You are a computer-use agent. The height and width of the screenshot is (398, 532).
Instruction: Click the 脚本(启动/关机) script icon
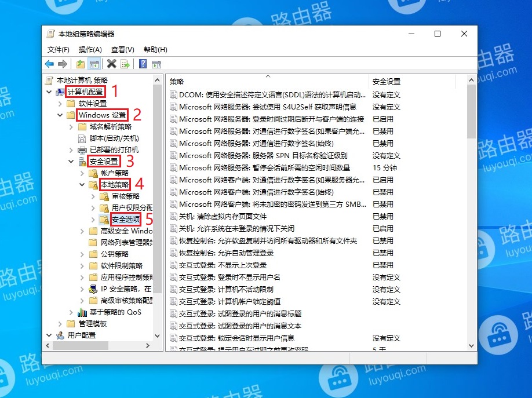82,138
